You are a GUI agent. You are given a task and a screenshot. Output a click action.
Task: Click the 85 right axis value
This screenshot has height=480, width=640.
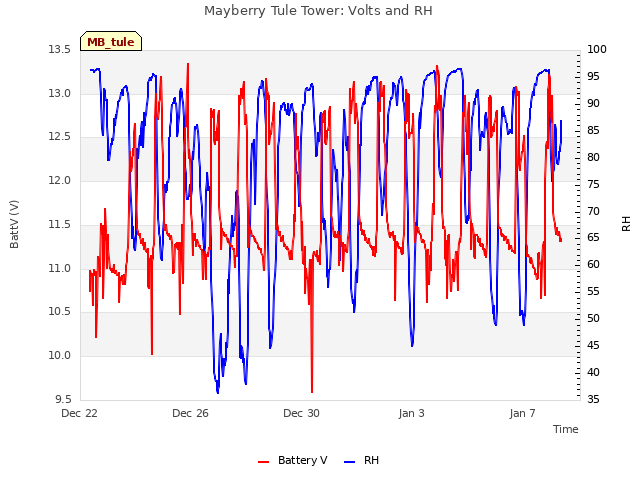click(593, 131)
